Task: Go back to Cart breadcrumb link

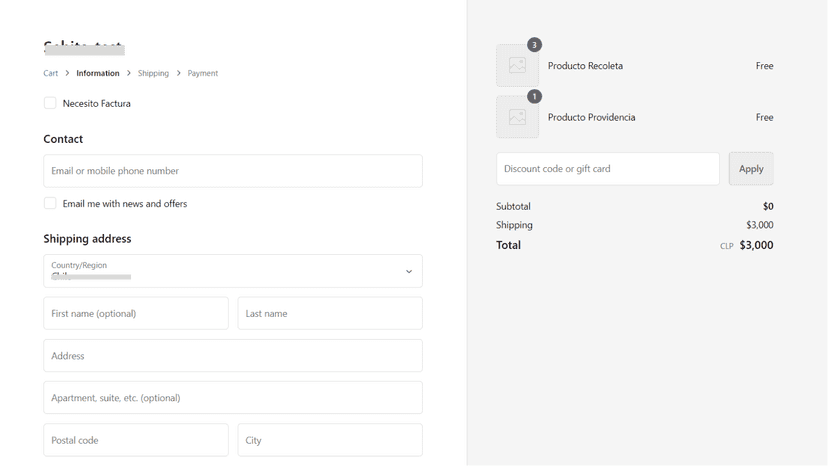Action: [51, 73]
